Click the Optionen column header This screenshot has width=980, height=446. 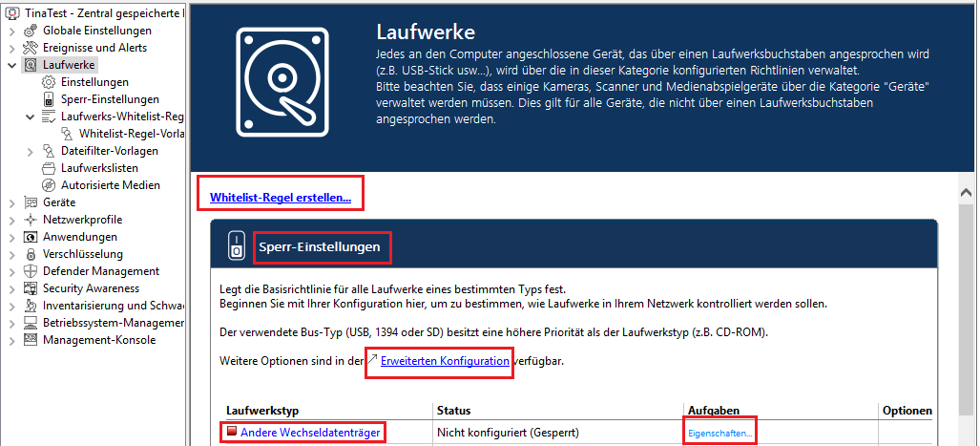click(907, 411)
